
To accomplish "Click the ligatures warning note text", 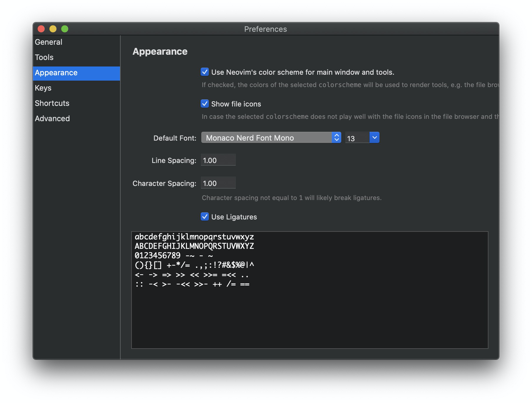I will [x=292, y=198].
